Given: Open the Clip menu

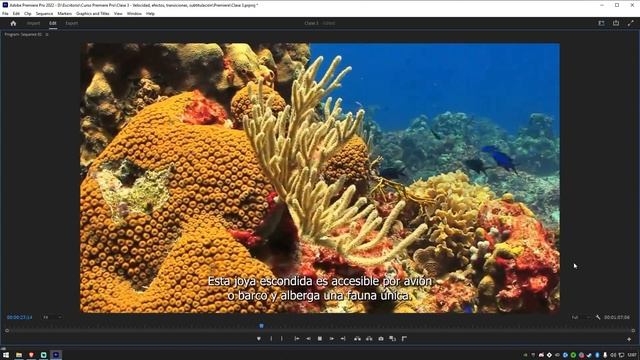Looking at the screenshot, I should (27, 13).
